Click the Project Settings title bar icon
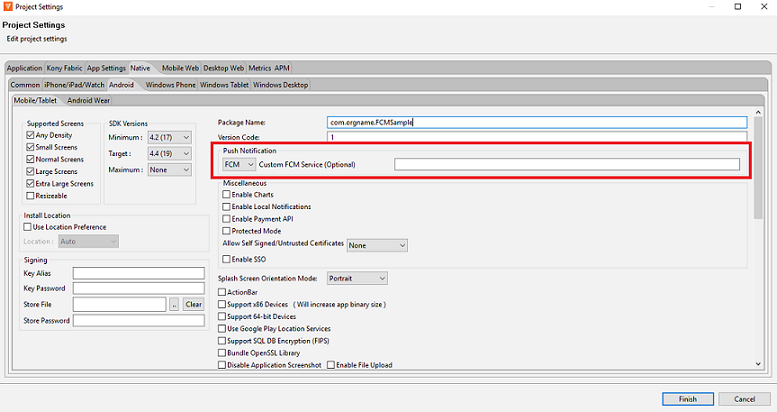Screen dimensions: 777x412 [x=8, y=7]
